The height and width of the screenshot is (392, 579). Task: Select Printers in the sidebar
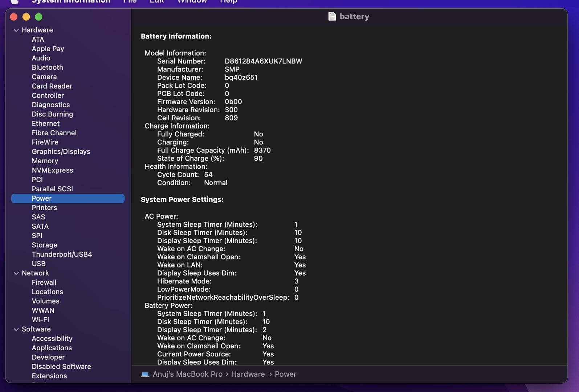coord(44,208)
